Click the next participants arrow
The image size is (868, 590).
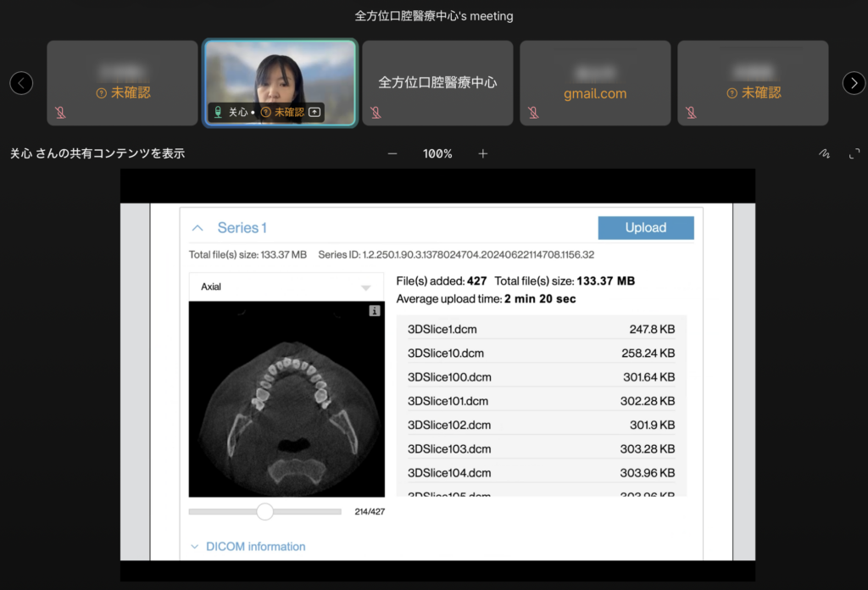[x=854, y=83]
